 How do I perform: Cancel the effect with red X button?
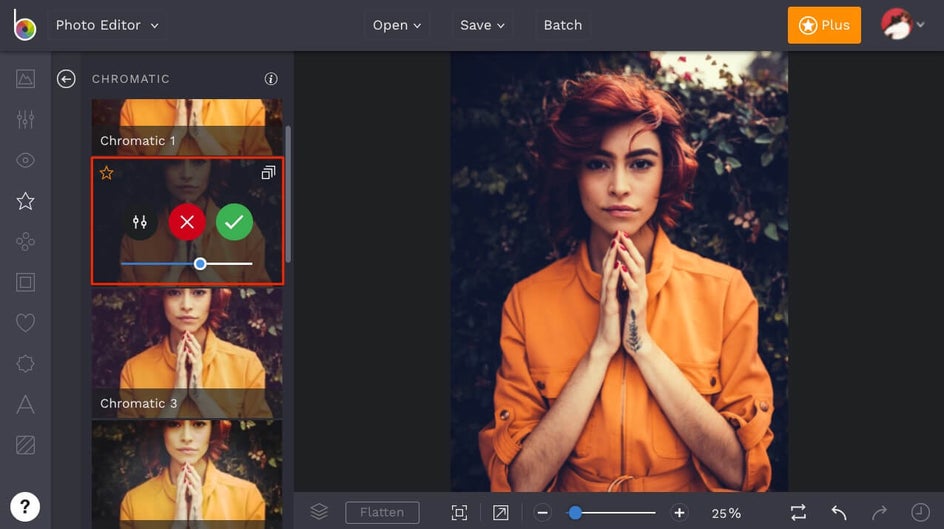point(187,222)
